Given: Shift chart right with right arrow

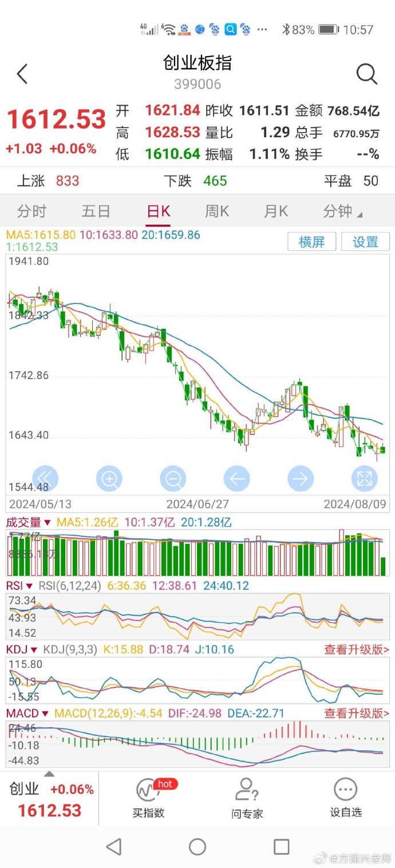Looking at the screenshot, I should click(x=301, y=478).
